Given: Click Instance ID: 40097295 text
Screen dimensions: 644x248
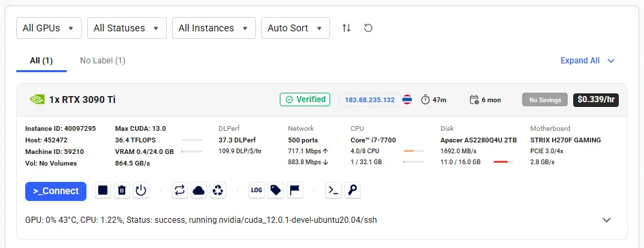Looking at the screenshot, I should (x=61, y=128).
